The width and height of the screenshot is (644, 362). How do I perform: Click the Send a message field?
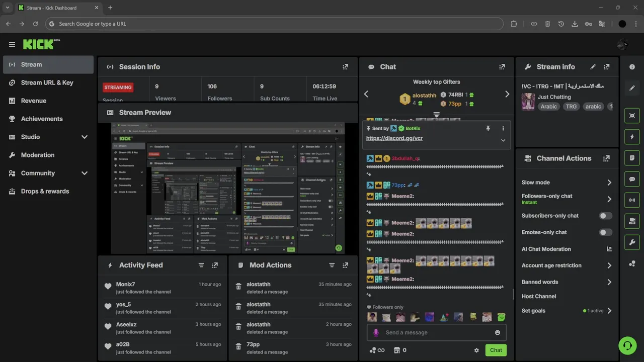pyautogui.click(x=437, y=332)
